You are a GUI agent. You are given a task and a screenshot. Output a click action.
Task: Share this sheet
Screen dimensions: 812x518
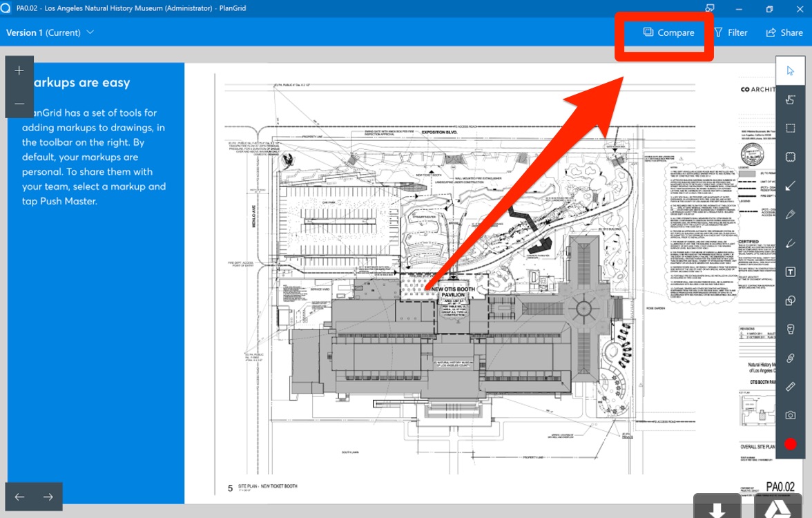(x=784, y=32)
